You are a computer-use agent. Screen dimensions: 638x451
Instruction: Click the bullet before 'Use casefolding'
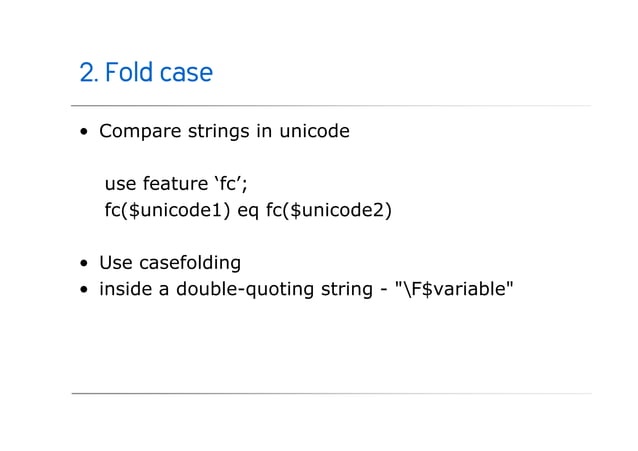(84, 263)
